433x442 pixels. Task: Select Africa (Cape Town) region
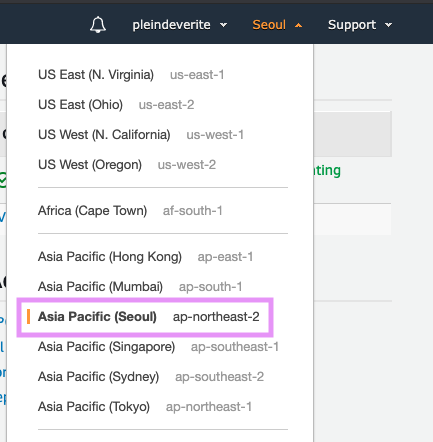[130, 211]
